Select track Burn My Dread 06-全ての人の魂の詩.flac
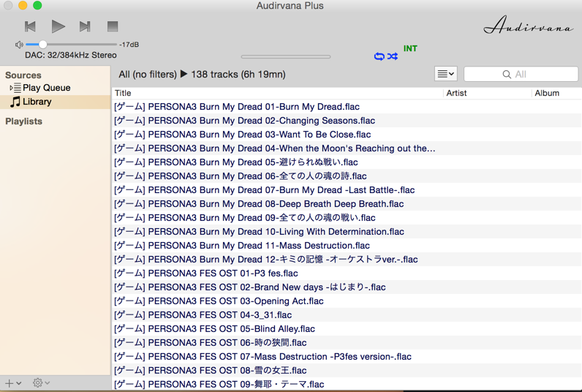 [347, 176]
